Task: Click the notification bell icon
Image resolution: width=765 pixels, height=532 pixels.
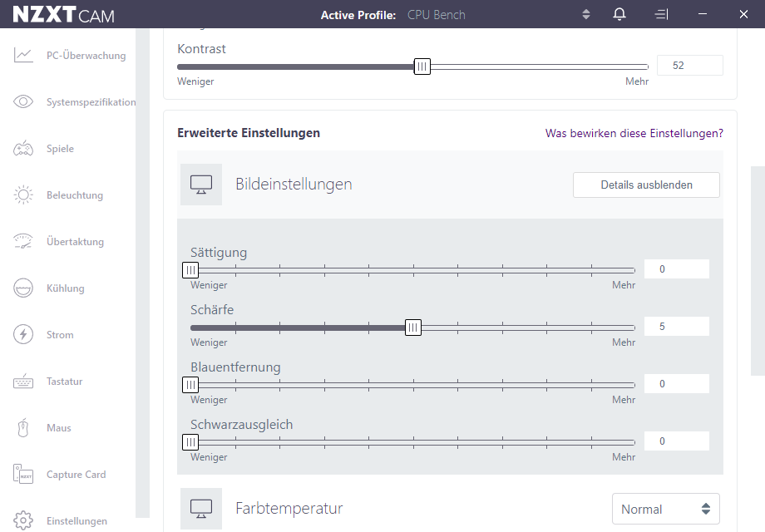Action: [619, 14]
